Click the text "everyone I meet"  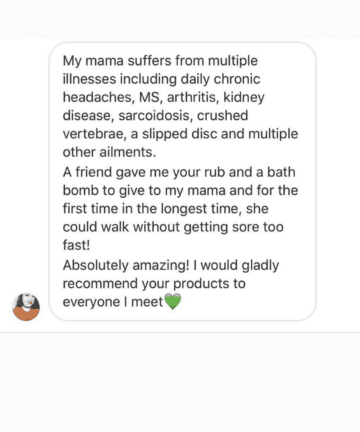113,302
